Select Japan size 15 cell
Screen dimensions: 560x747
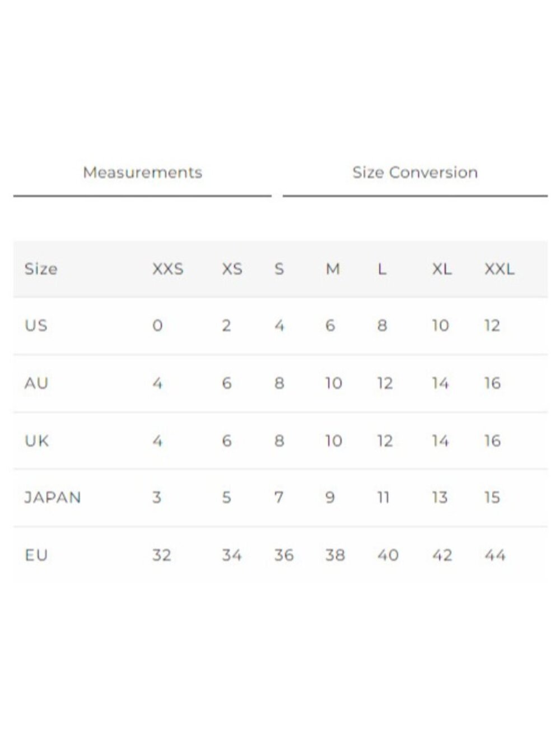(x=492, y=498)
